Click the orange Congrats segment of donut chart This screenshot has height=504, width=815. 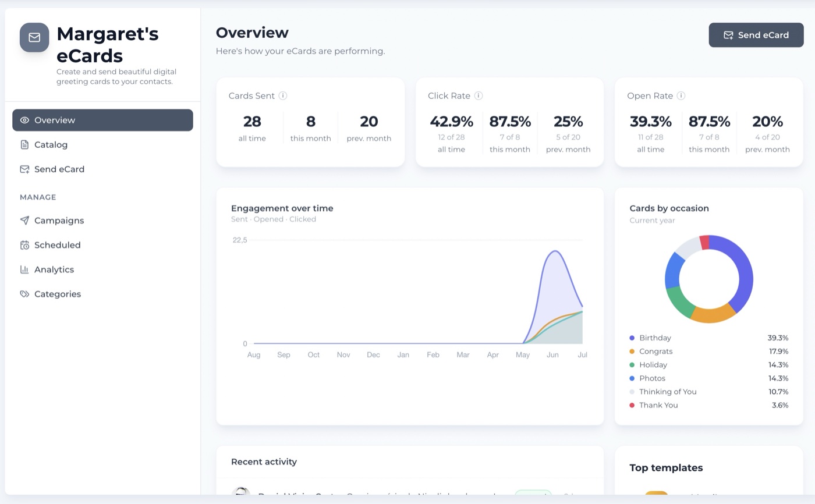714,315
